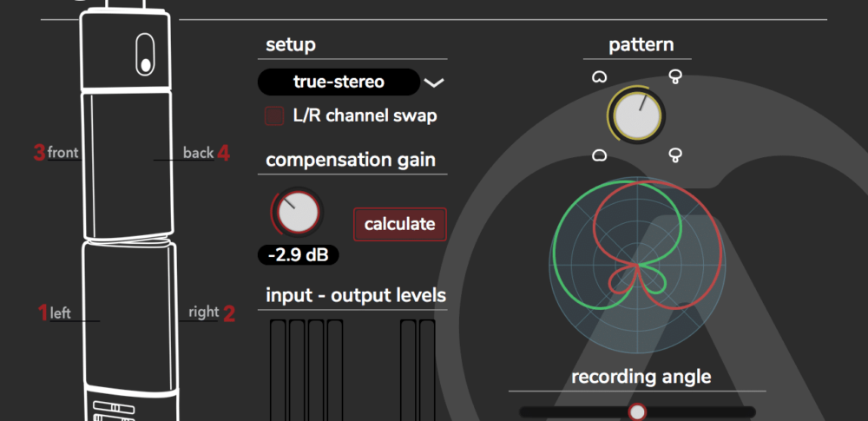Click the 'back 4' capsule label

(x=207, y=153)
